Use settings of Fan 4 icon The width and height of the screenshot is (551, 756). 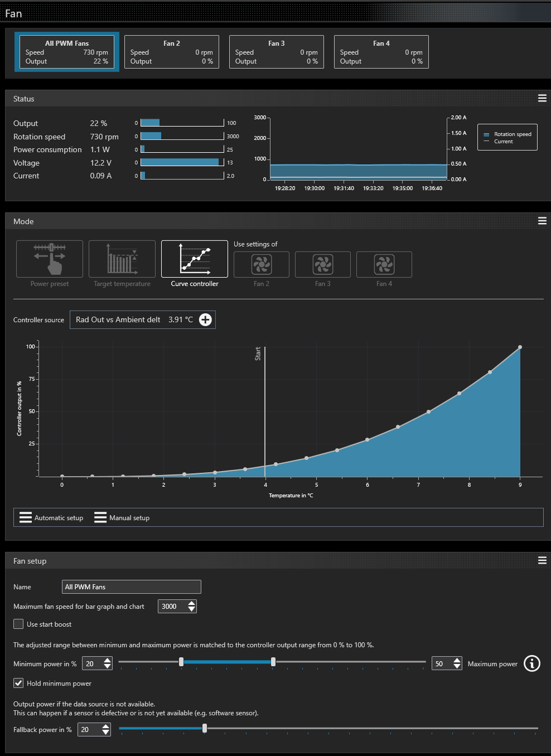pos(384,264)
